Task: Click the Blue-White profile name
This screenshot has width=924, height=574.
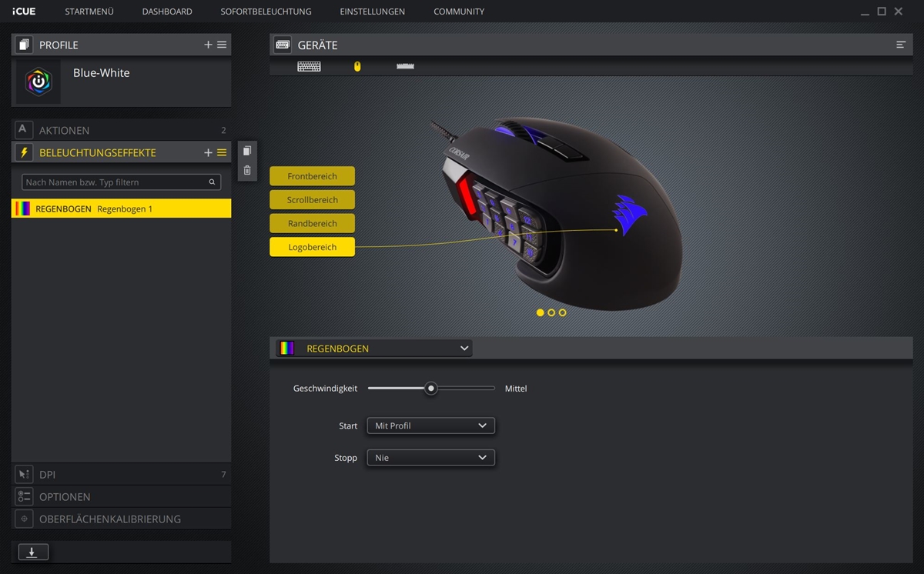Action: pos(102,73)
